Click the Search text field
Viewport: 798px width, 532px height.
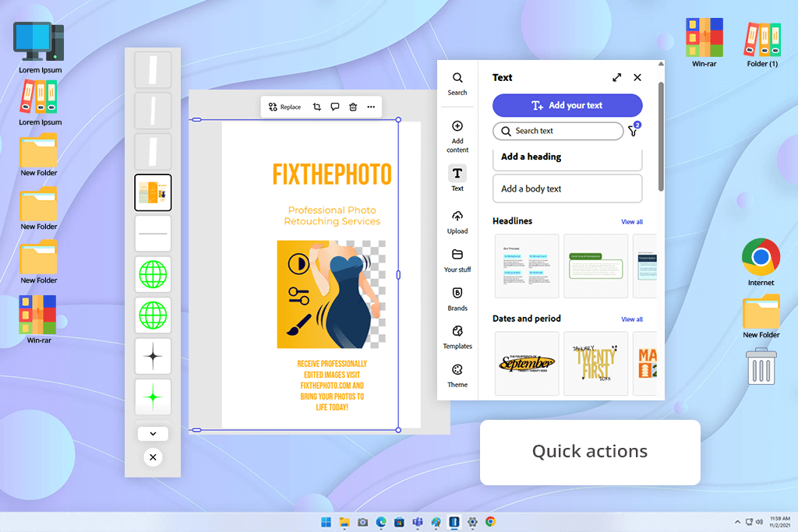(558, 131)
